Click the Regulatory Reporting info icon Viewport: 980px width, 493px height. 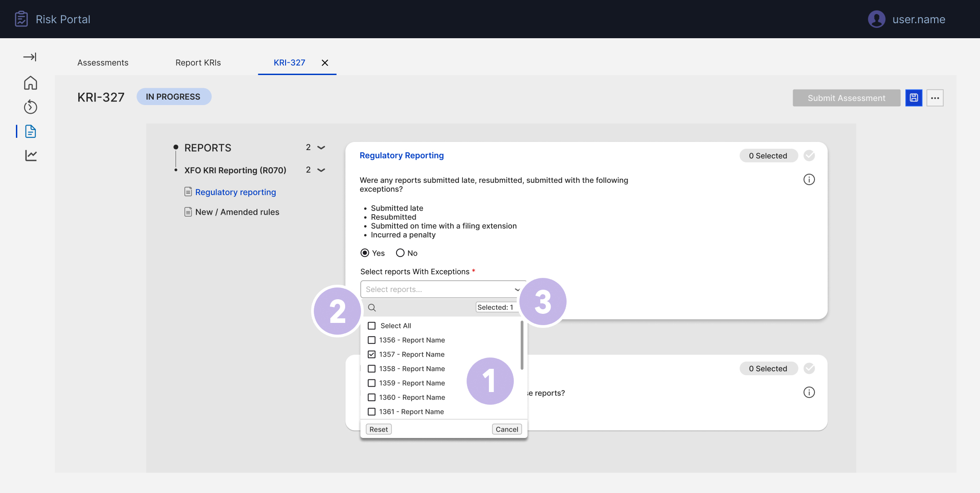[809, 180]
